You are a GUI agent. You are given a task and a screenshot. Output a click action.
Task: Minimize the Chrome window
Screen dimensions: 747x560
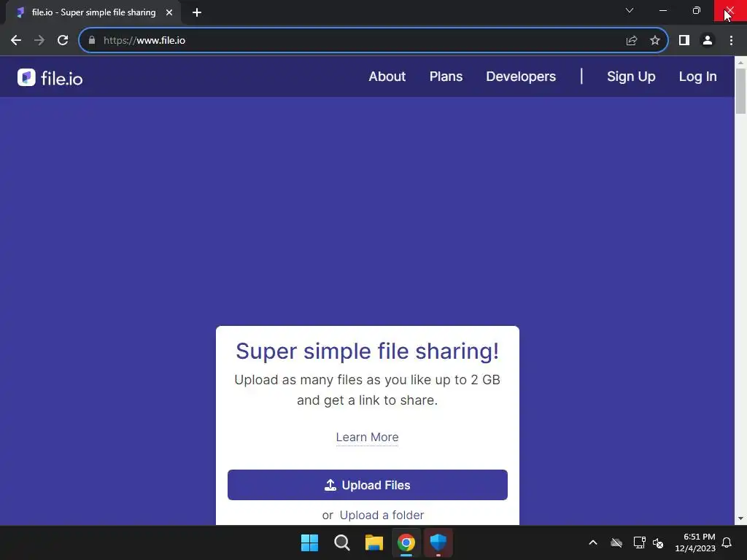coord(662,10)
